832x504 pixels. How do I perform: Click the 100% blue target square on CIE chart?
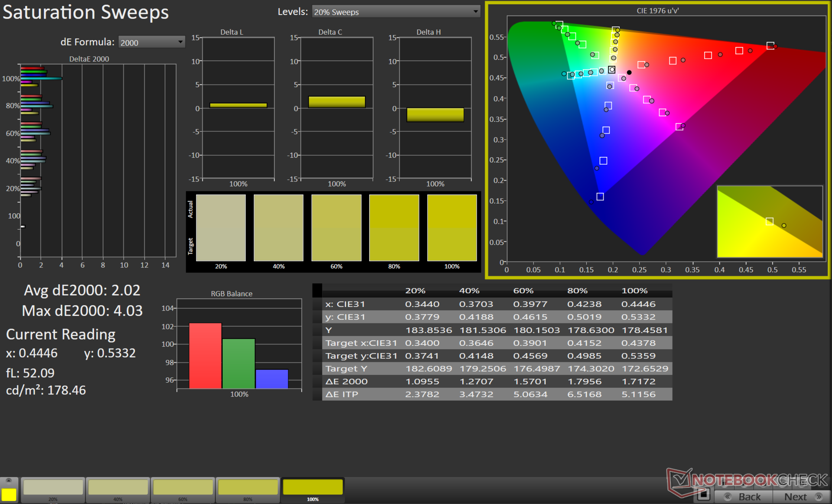point(600,197)
